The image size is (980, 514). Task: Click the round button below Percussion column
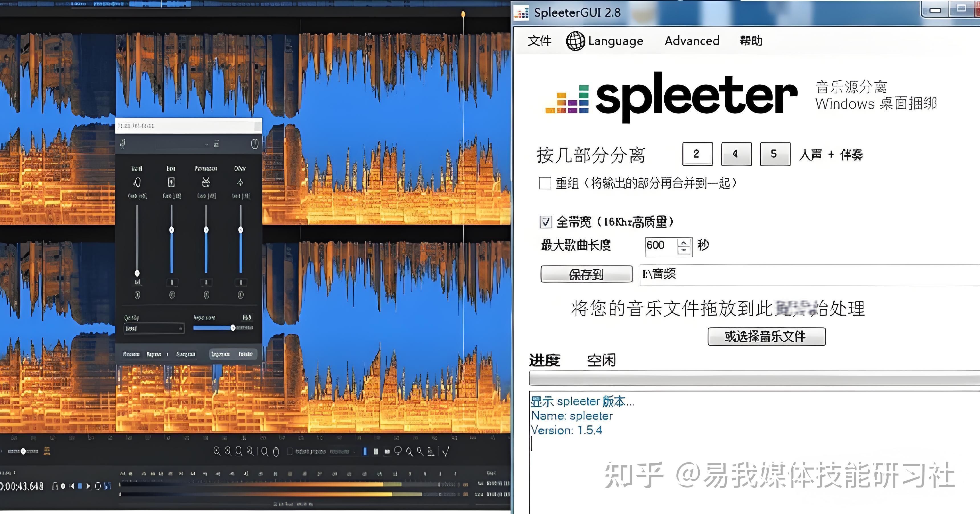coord(206,295)
